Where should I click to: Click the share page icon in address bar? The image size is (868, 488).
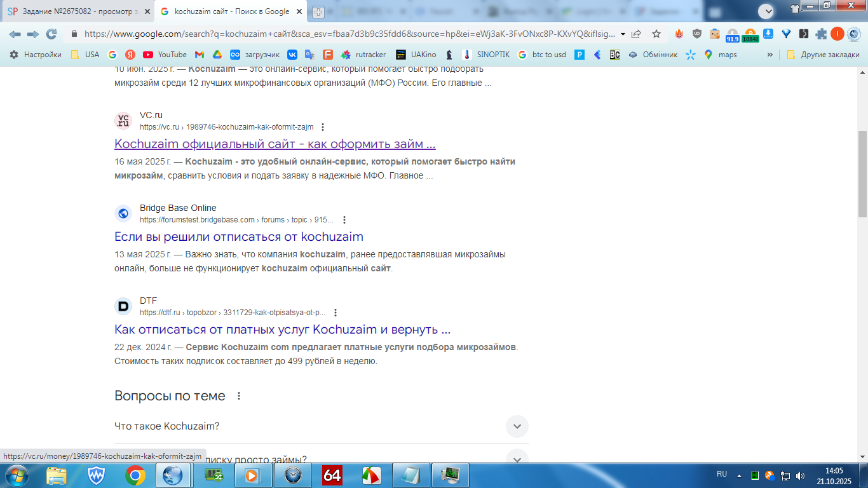(636, 34)
